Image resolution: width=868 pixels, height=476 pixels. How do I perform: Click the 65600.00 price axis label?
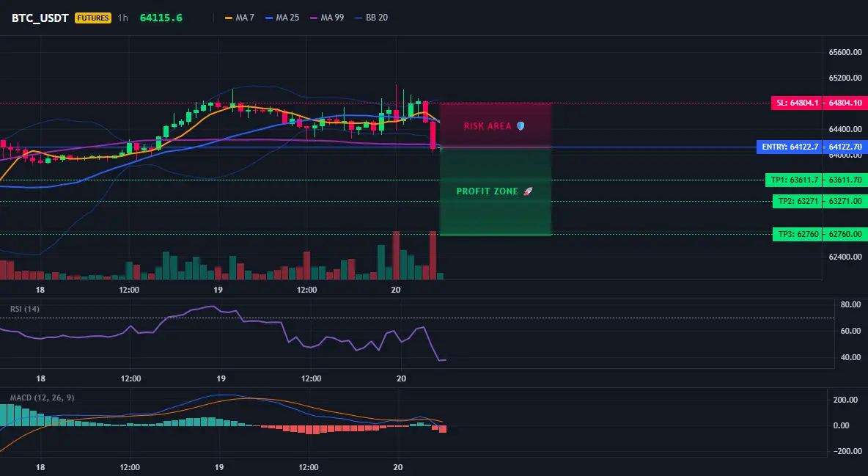point(845,52)
